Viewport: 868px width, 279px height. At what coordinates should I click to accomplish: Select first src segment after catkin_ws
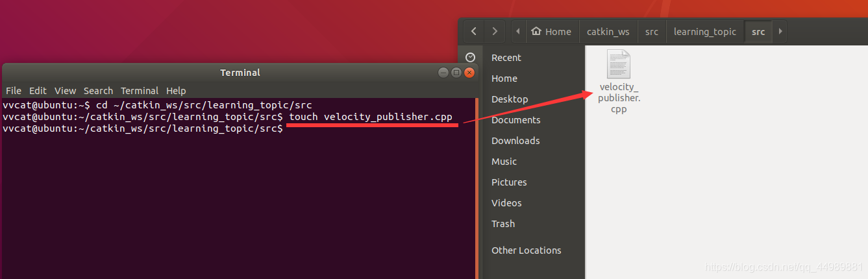652,31
